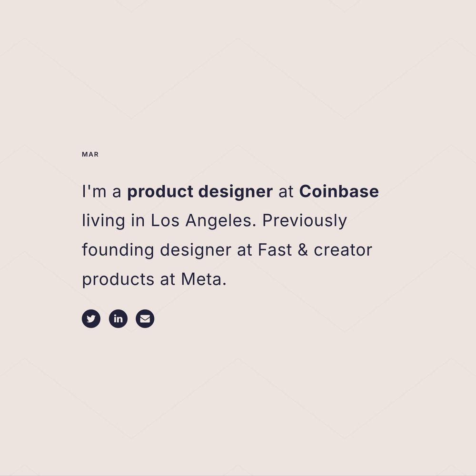This screenshot has height=476, width=476.
Task: Go home via the MAR logo
Action: [x=90, y=154]
